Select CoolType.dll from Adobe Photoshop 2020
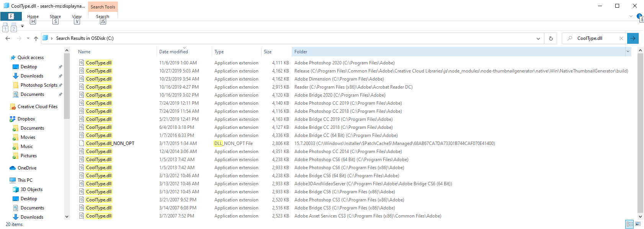The height and width of the screenshot is (229, 644). (x=99, y=63)
